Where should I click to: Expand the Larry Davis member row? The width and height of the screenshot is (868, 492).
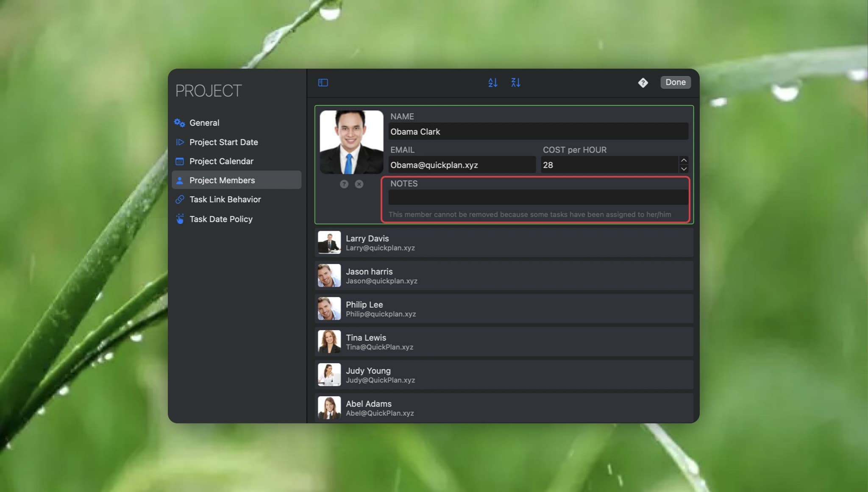pyautogui.click(x=504, y=243)
